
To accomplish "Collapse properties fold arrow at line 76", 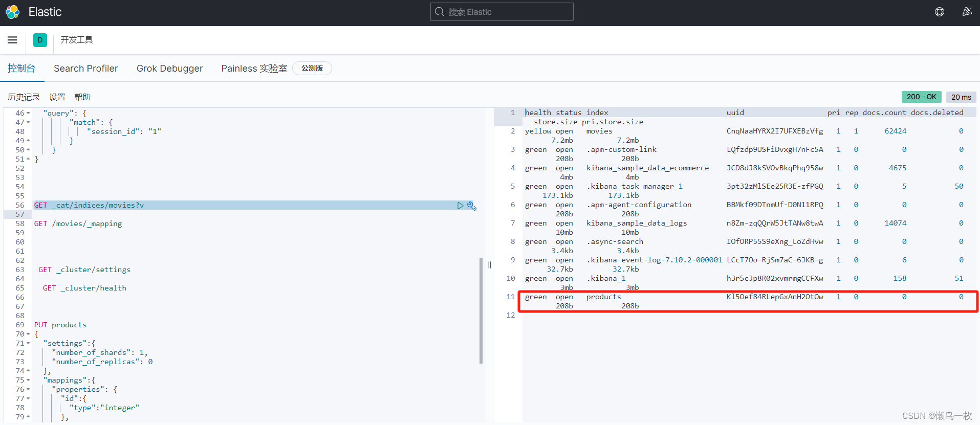I will click(x=28, y=389).
